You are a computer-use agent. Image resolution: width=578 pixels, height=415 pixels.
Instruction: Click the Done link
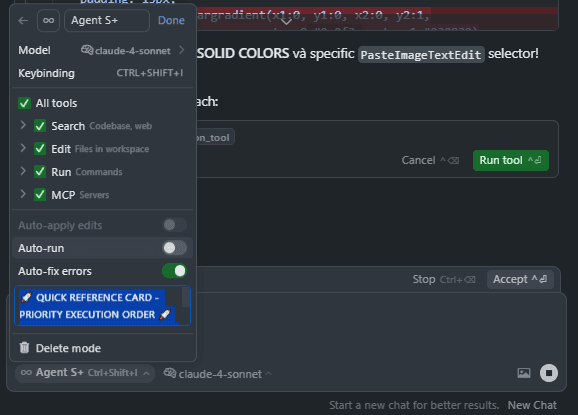pos(171,20)
